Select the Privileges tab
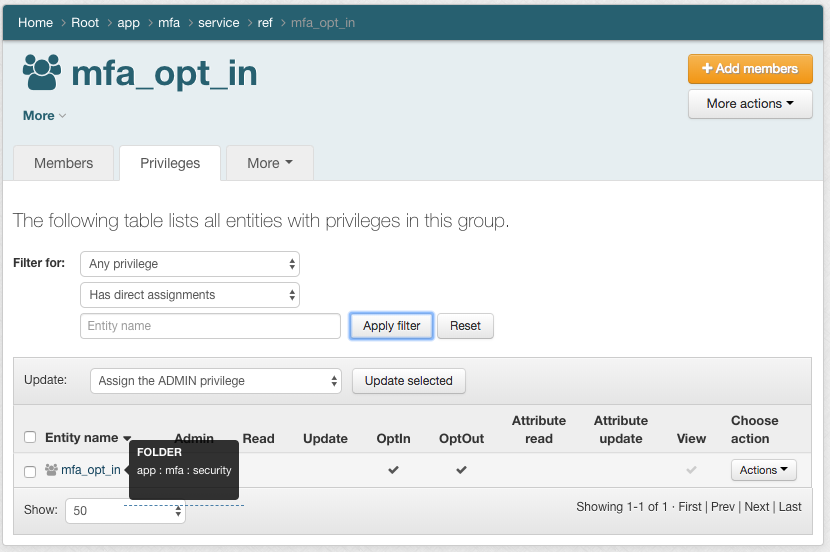Viewport: 830px width, 552px height. point(170,163)
